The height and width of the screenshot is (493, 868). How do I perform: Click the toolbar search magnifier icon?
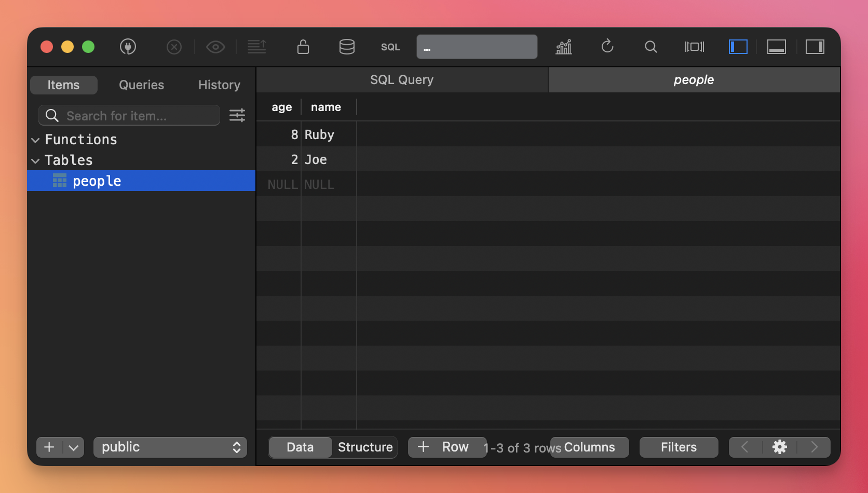pos(650,47)
